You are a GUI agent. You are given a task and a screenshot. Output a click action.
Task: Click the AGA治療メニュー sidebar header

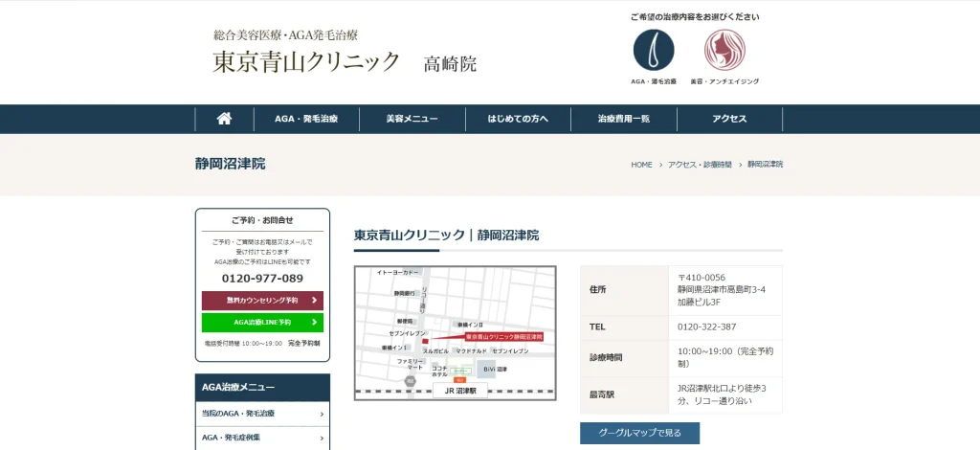(262, 388)
